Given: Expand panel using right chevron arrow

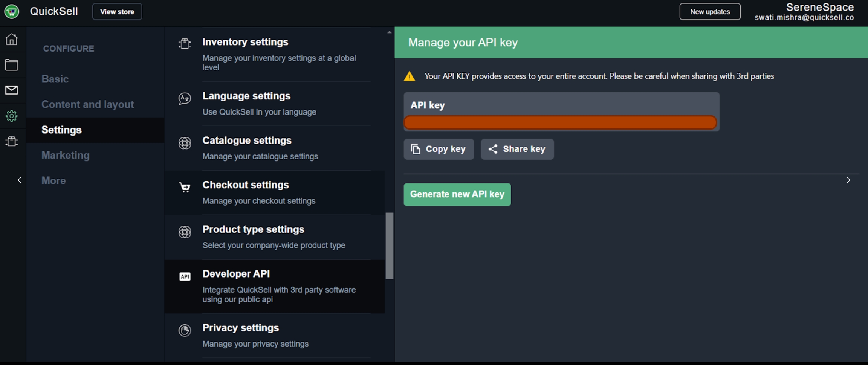Looking at the screenshot, I should point(848,180).
